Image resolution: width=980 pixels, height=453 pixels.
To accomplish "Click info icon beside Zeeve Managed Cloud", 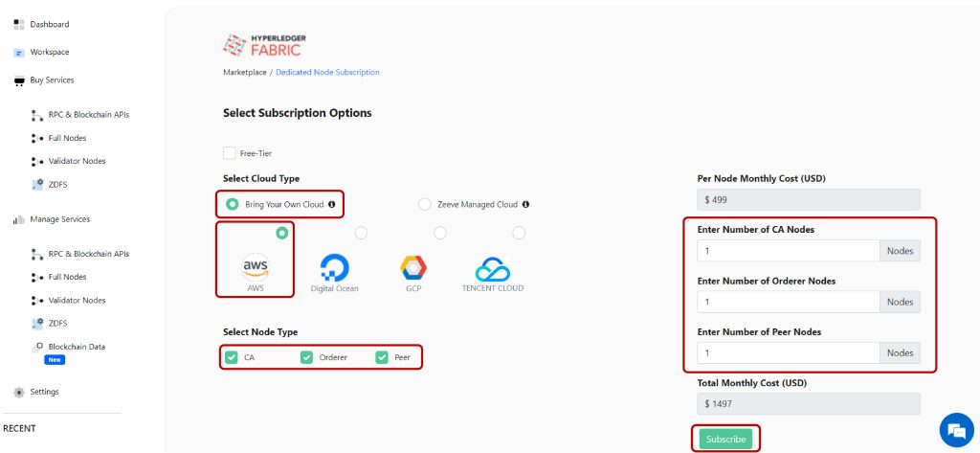I will [525, 205].
